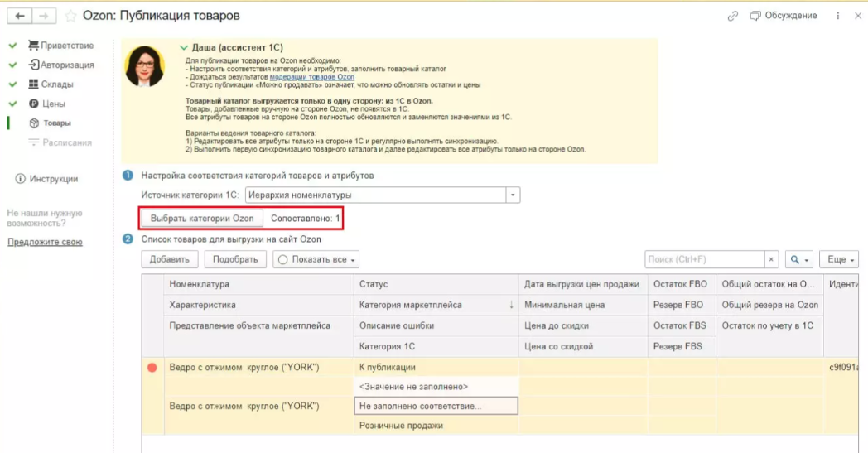Add page to favorites with star icon
The height and width of the screenshot is (453, 868).
pyautogui.click(x=70, y=16)
